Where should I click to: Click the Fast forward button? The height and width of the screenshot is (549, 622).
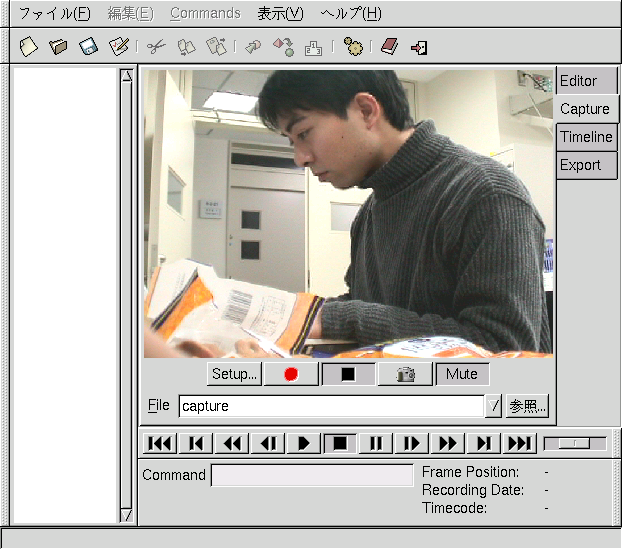point(448,443)
